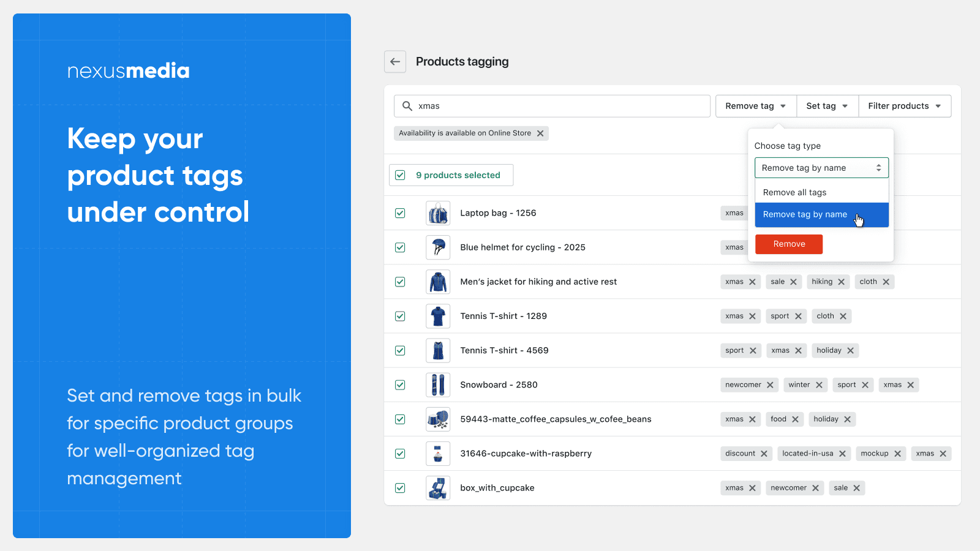Uncheck the Laptop bag 1256 checkbox
The image size is (980, 551).
coord(400,213)
